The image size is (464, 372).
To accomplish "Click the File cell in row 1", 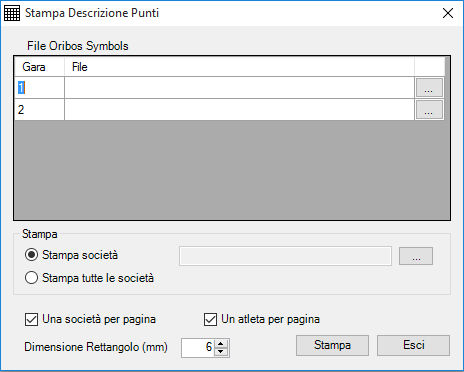I will [x=239, y=88].
